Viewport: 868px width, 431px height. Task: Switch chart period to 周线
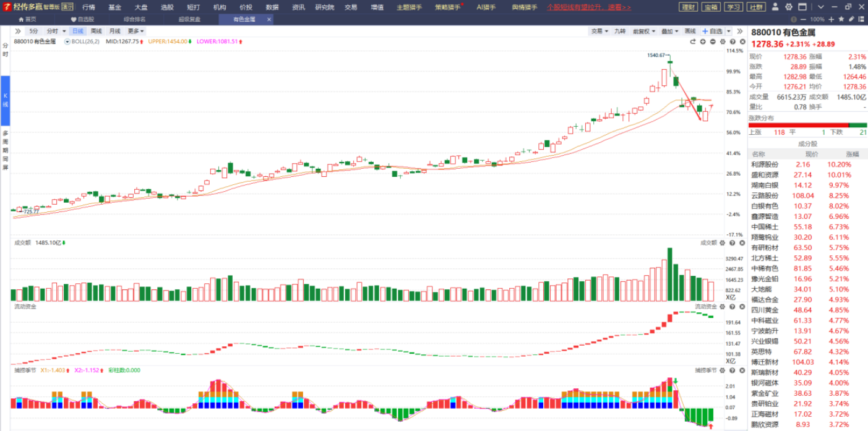[96, 31]
